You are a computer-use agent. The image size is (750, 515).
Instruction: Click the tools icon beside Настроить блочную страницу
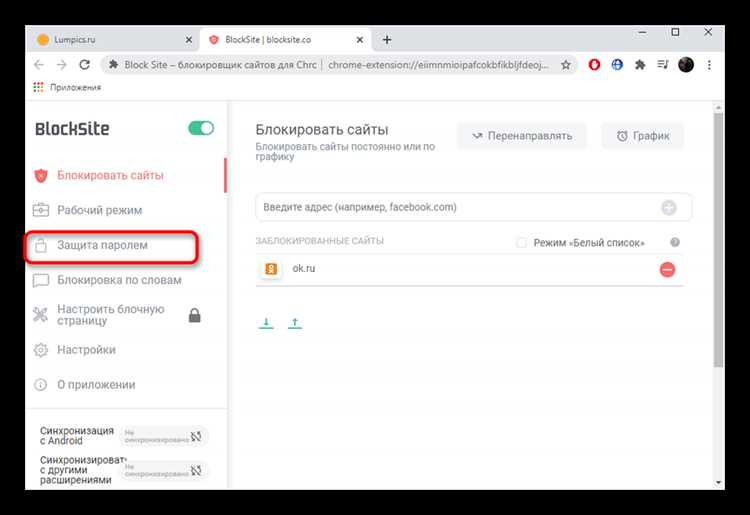pyautogui.click(x=41, y=315)
